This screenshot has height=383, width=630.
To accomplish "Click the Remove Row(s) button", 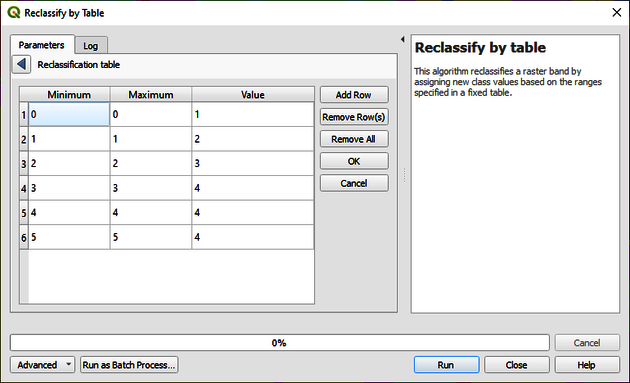I will pyautogui.click(x=354, y=117).
